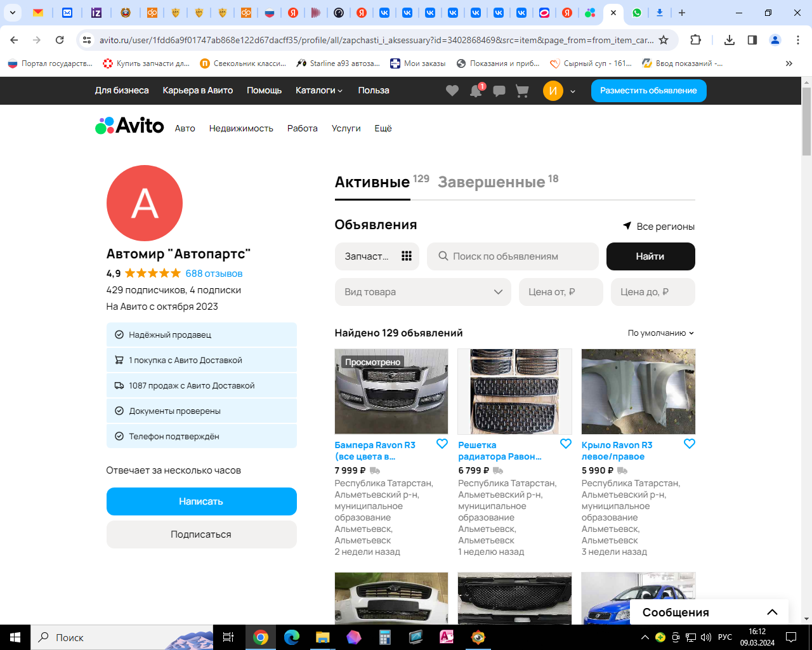Open Calculator from the taskbar
The width and height of the screenshot is (812, 650).
(x=385, y=637)
